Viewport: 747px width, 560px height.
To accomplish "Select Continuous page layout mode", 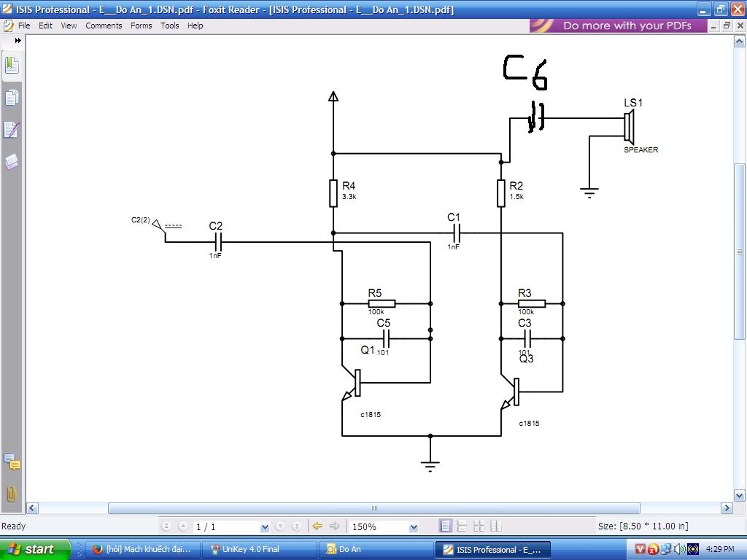I will coord(462,526).
